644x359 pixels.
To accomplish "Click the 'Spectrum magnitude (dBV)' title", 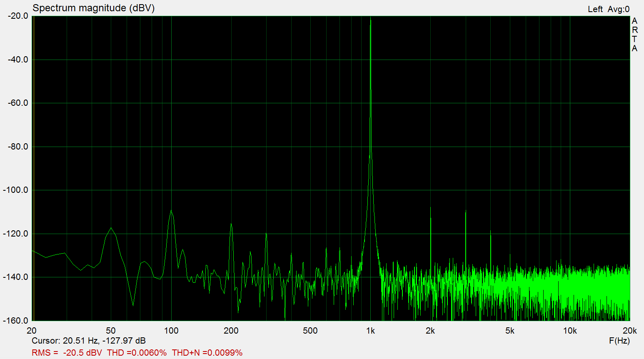I will [x=93, y=8].
